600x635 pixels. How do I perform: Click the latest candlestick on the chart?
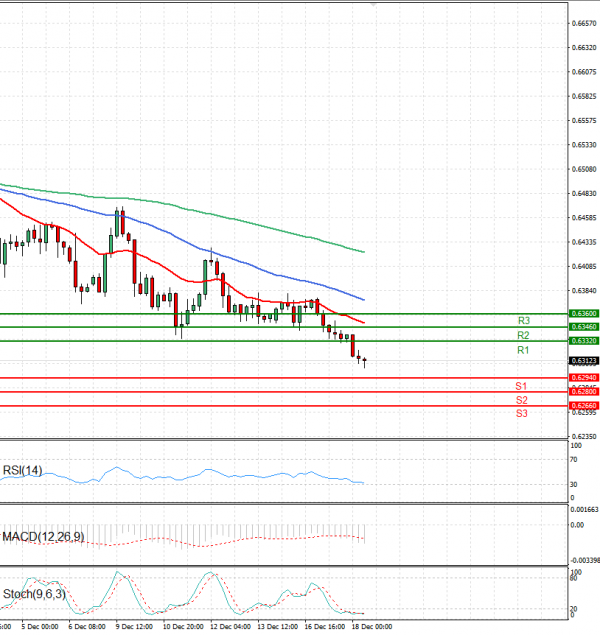pyautogui.click(x=364, y=360)
